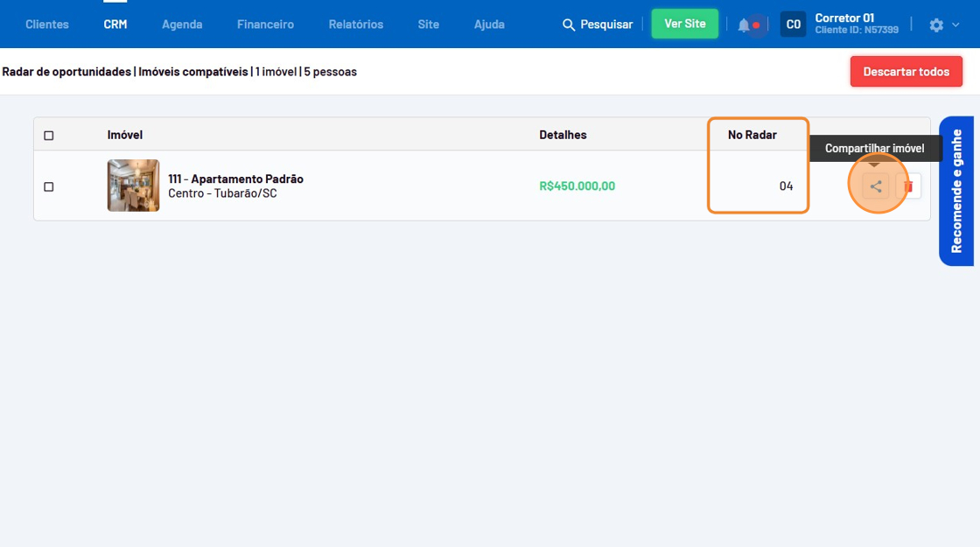Click the settings gear icon

pyautogui.click(x=936, y=25)
